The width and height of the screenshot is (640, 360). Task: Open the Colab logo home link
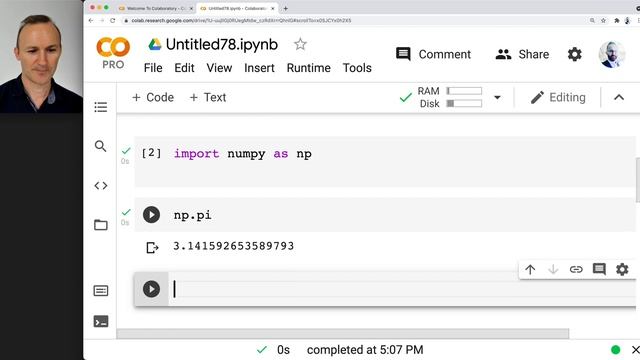tap(113, 53)
